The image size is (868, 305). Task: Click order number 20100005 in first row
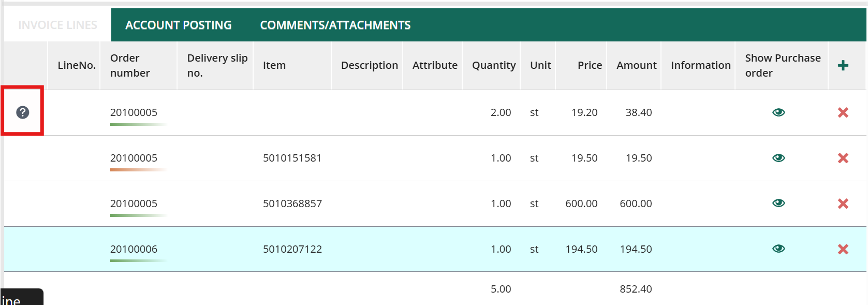click(x=134, y=112)
